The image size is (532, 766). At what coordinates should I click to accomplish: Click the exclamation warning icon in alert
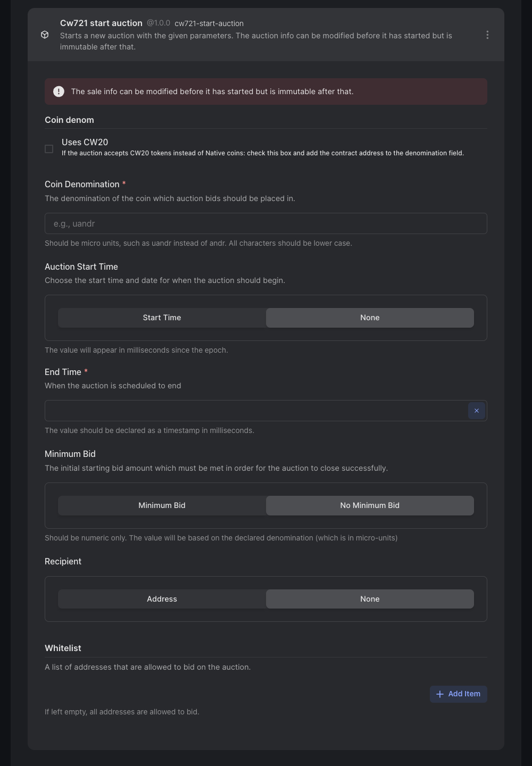(x=59, y=91)
